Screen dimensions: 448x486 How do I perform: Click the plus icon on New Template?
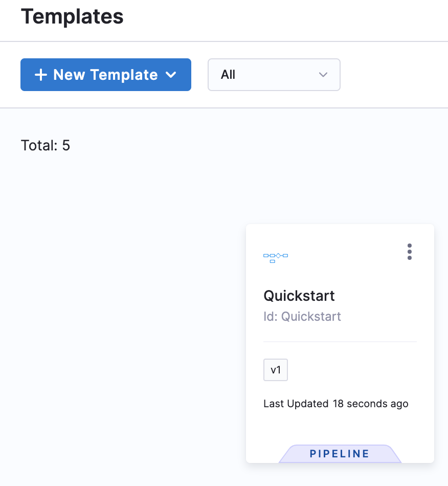[40, 75]
